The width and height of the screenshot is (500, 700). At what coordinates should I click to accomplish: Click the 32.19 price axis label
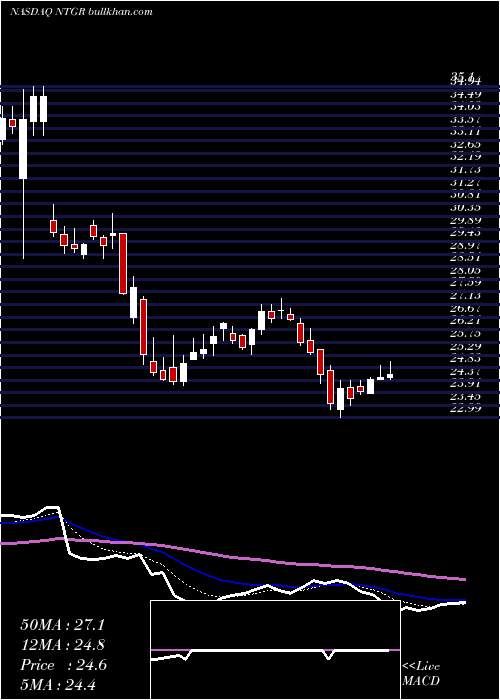pos(465,156)
